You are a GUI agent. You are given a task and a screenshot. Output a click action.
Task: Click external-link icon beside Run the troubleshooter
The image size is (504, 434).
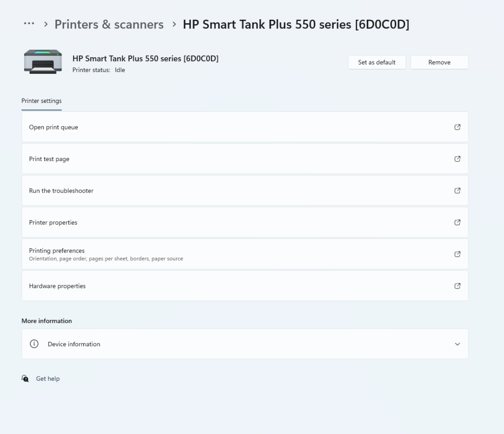457,191
